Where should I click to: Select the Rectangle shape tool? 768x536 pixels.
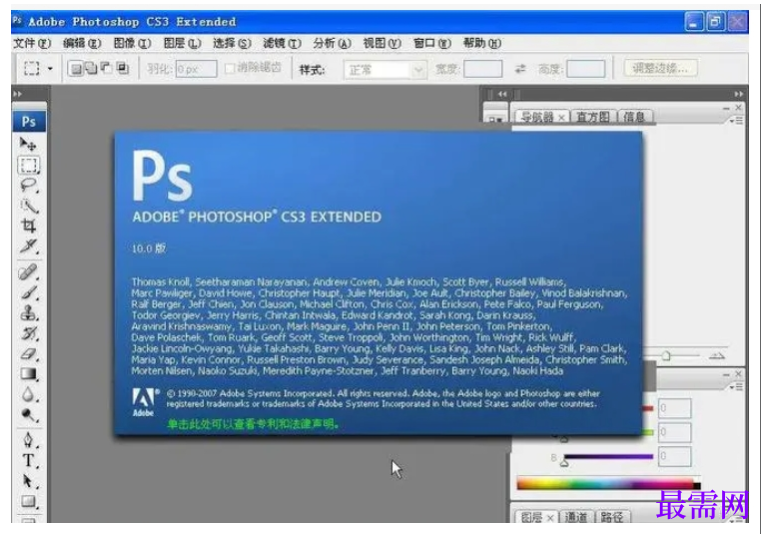[28, 501]
